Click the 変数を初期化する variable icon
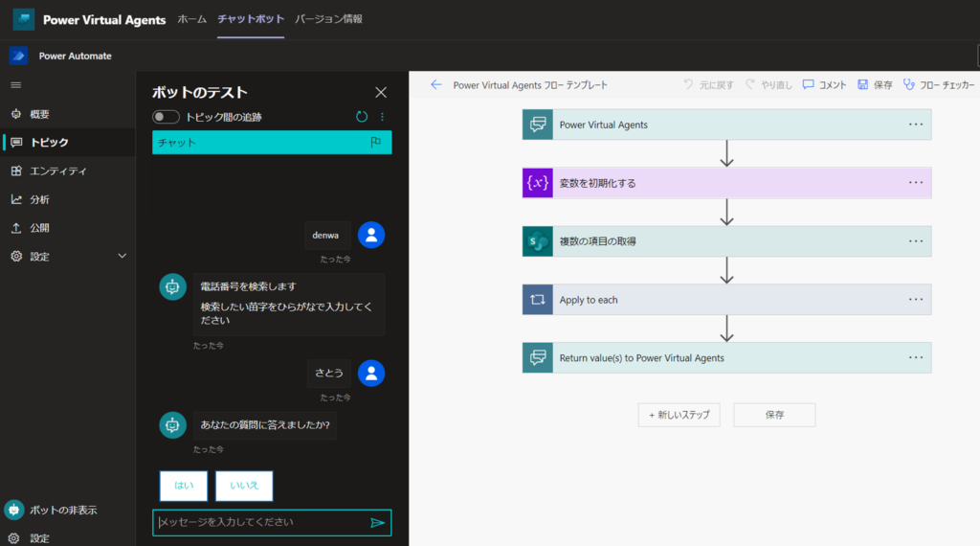The width and height of the screenshot is (980, 546). 538,183
